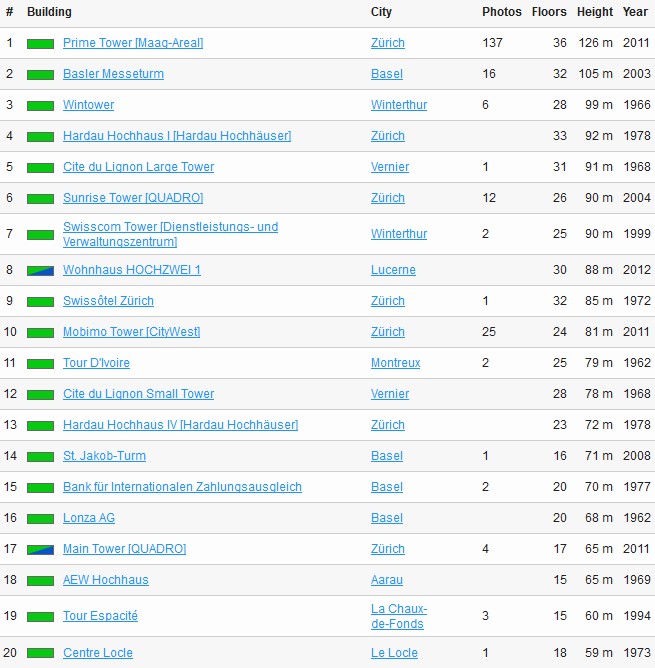
Task: Click the City column header
Action: [x=381, y=12]
